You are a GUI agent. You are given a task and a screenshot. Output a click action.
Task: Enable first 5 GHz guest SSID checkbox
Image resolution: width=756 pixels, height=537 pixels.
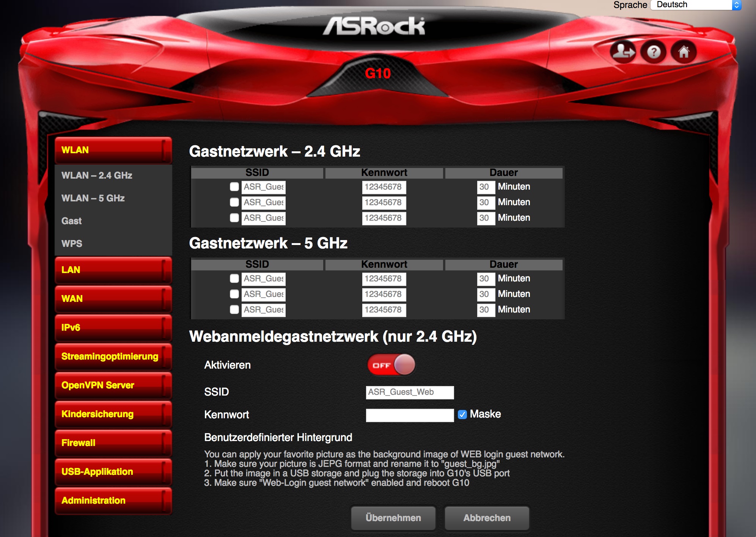click(234, 278)
